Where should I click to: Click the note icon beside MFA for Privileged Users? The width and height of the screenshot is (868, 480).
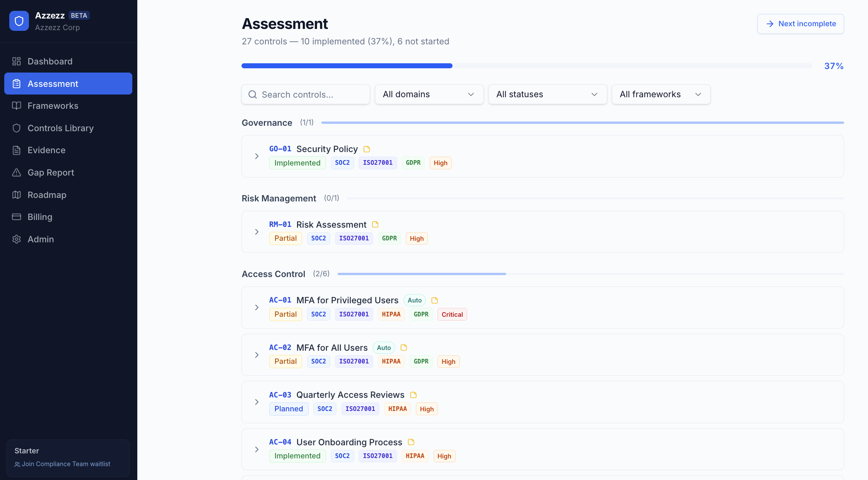tap(435, 300)
